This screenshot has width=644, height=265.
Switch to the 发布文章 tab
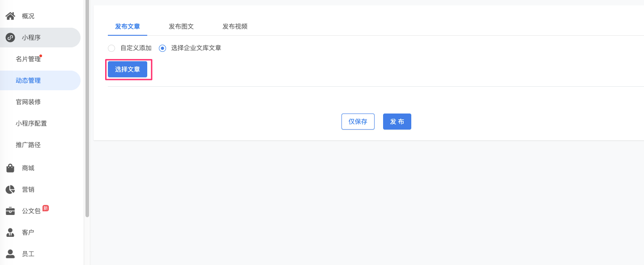[128, 26]
